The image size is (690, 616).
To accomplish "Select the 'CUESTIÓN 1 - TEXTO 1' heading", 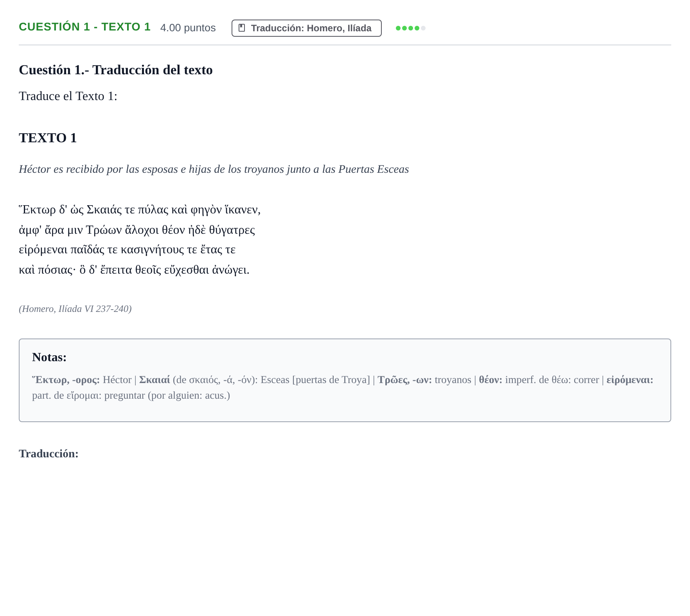I will click(x=84, y=27).
